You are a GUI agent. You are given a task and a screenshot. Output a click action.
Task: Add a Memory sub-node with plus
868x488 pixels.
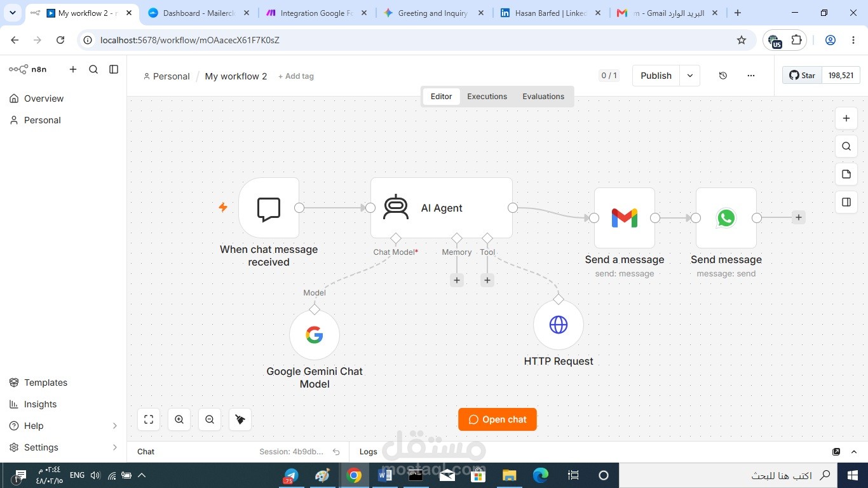457,280
